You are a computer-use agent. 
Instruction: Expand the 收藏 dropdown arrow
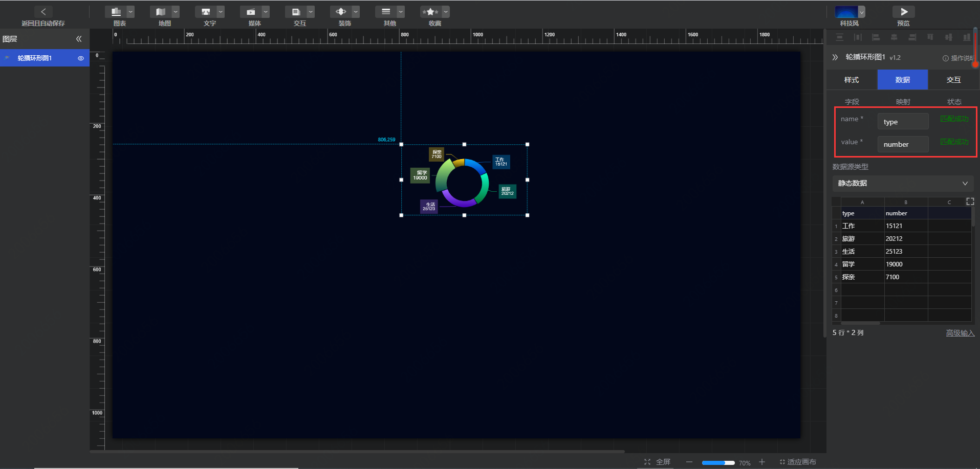coord(446,11)
